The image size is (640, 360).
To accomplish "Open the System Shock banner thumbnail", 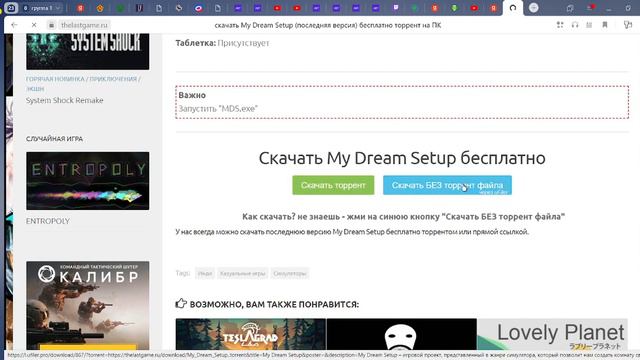I will [88, 51].
